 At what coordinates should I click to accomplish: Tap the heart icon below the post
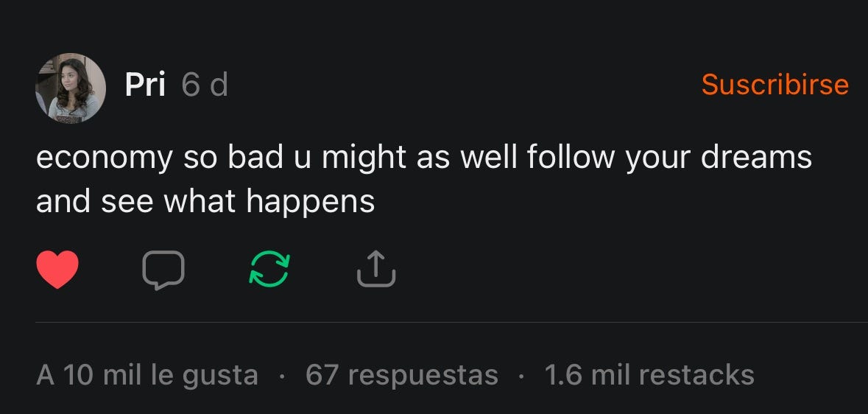(x=57, y=270)
